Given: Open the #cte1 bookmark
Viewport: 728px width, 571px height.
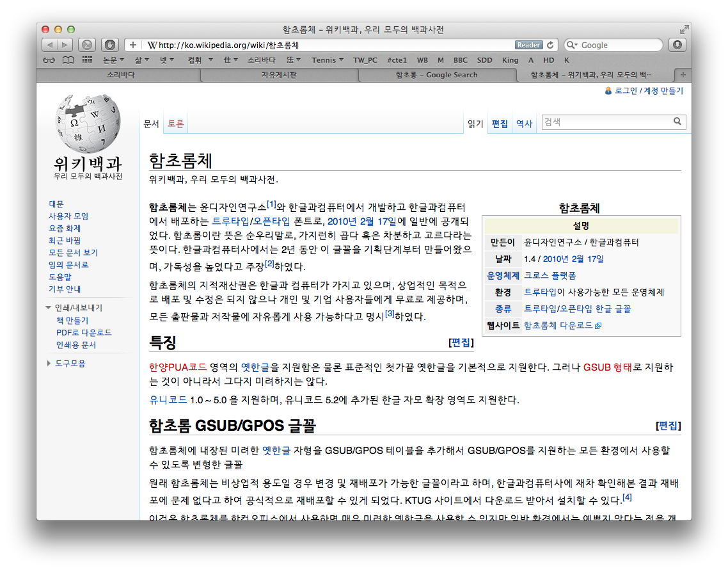Looking at the screenshot, I should click(397, 60).
